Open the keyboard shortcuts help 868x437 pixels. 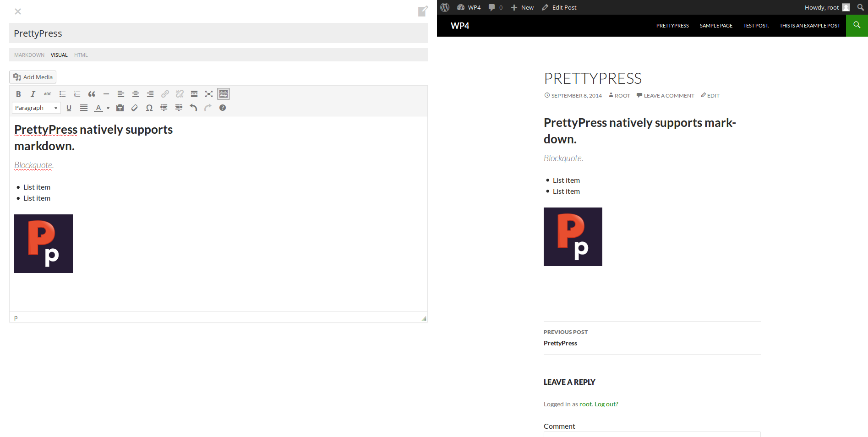[x=223, y=108]
